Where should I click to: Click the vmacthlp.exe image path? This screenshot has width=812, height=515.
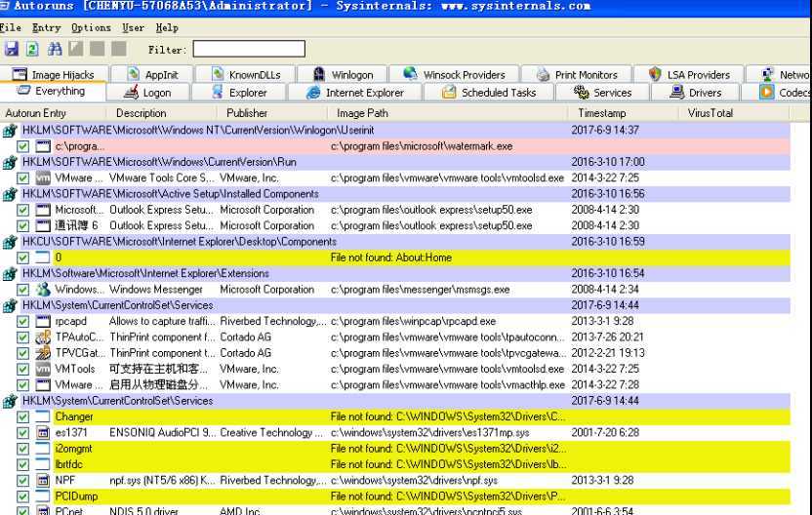pos(448,385)
